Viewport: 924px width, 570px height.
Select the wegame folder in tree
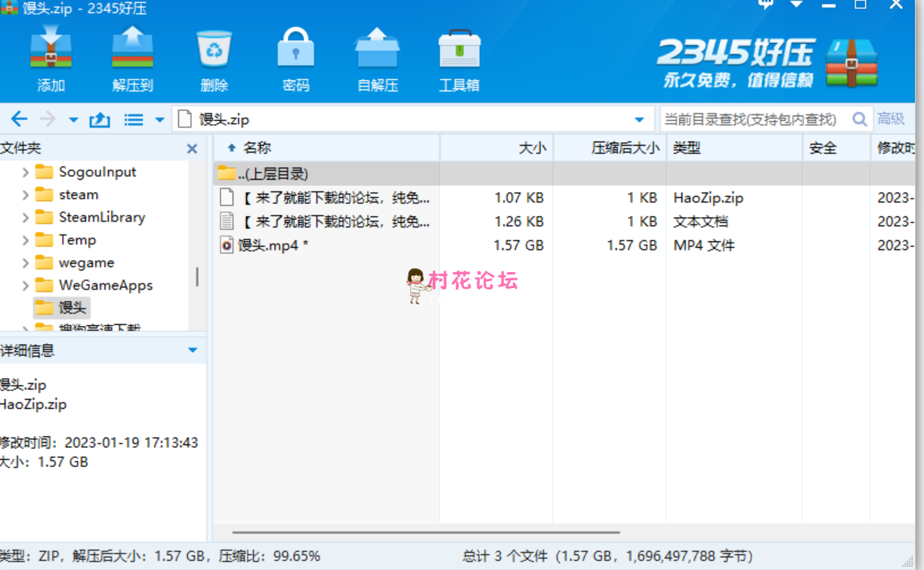(86, 262)
